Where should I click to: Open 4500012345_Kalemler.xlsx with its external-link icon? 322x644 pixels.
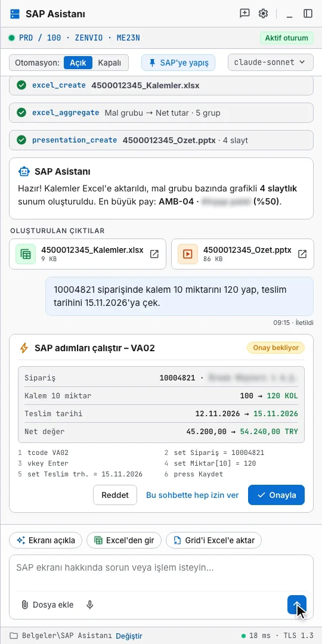[x=154, y=254]
